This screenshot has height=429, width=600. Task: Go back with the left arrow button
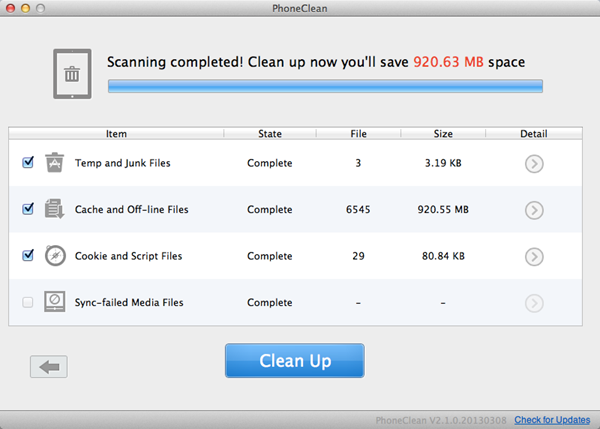[49, 367]
